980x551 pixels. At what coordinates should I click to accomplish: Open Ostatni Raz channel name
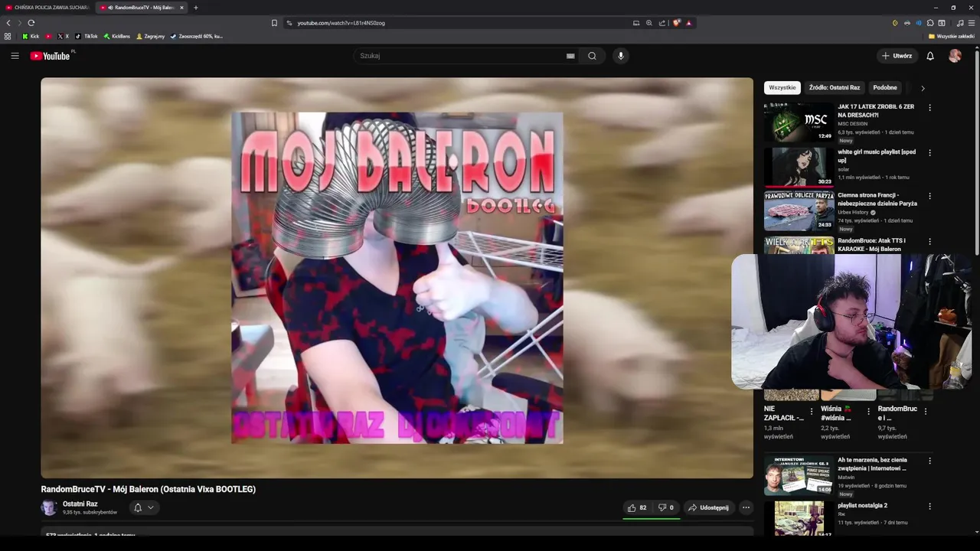click(x=80, y=504)
